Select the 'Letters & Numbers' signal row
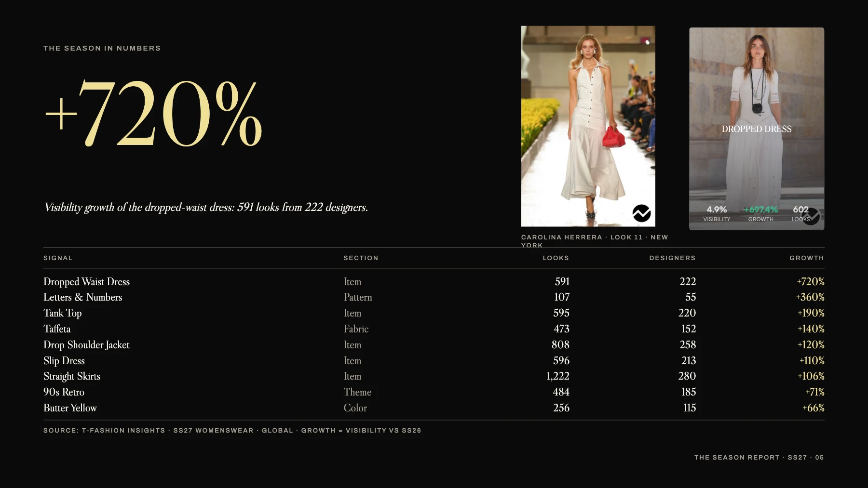The width and height of the screenshot is (868, 488). point(434,297)
